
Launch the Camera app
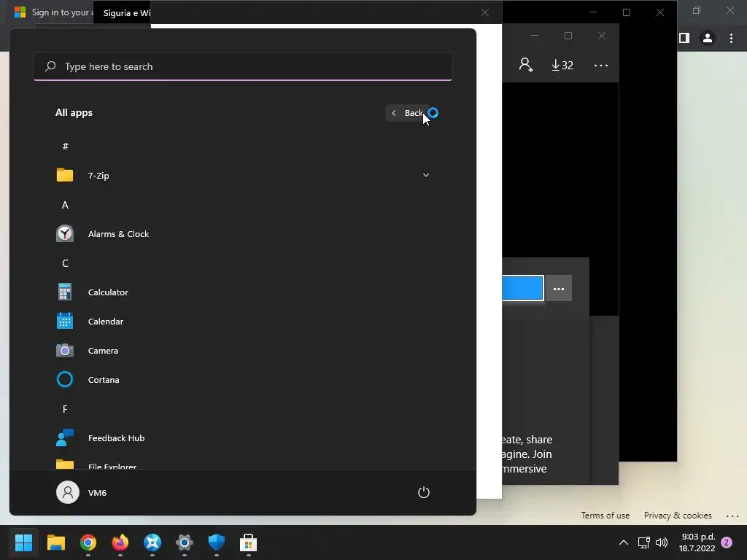[242, 351]
